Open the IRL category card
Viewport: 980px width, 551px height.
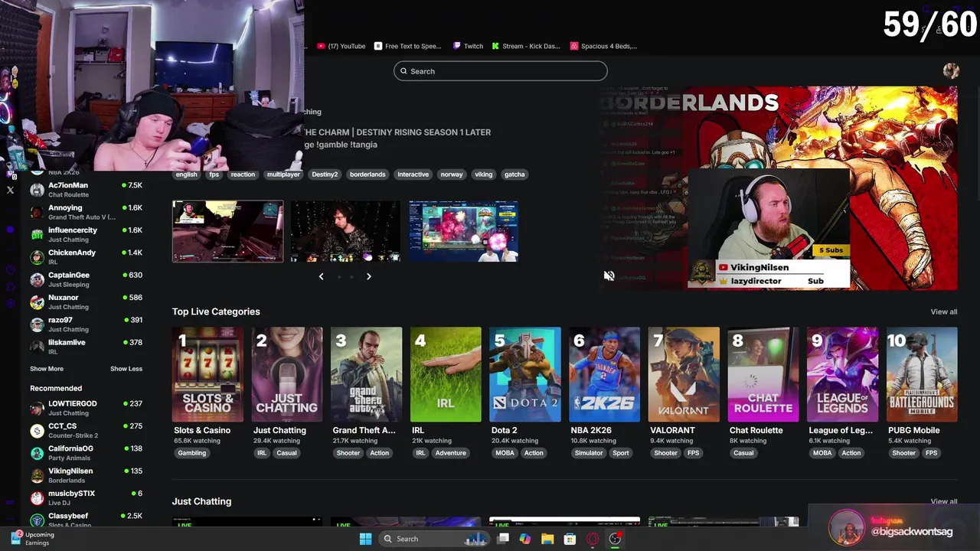point(446,375)
